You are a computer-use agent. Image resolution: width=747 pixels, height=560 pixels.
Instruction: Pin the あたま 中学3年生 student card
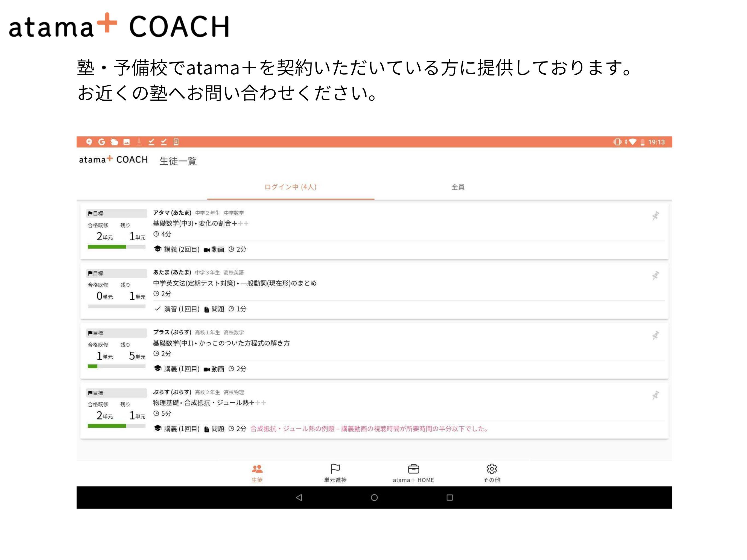(x=655, y=276)
